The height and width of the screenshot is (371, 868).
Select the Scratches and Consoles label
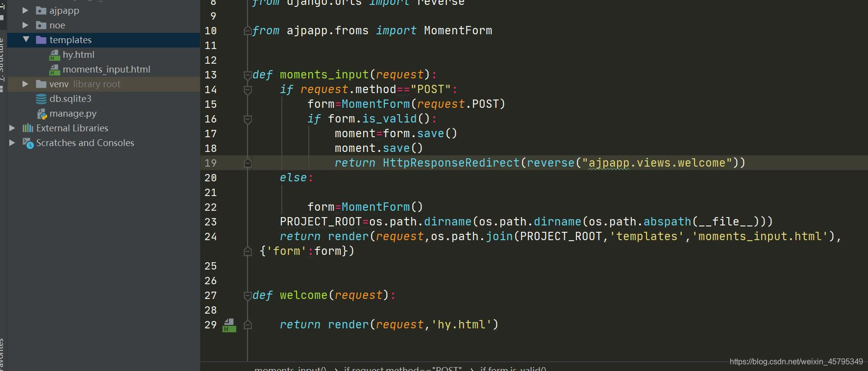pyautogui.click(x=85, y=143)
